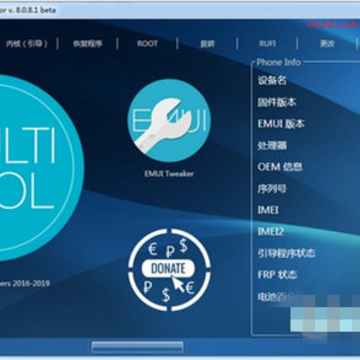Open the RUFI tab
360x360 pixels.
tap(267, 44)
